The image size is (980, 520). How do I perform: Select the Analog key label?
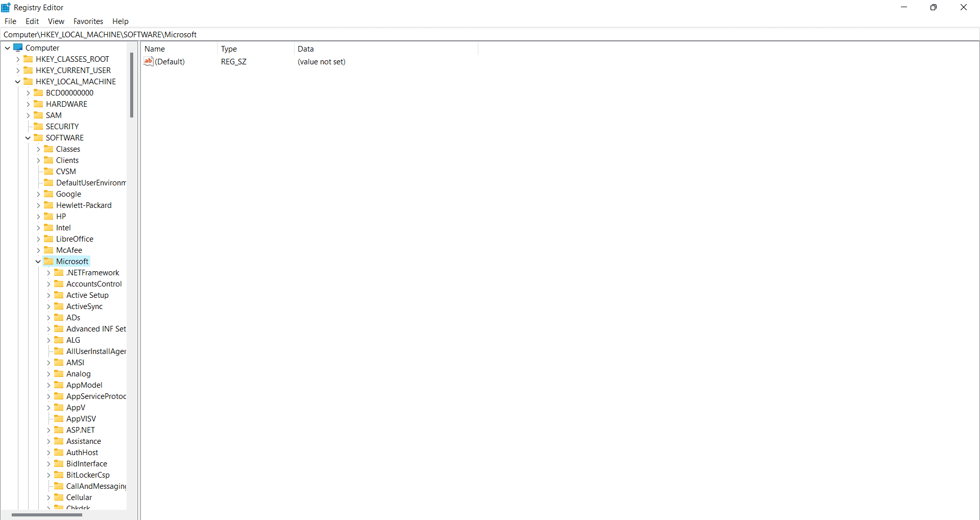(x=78, y=374)
